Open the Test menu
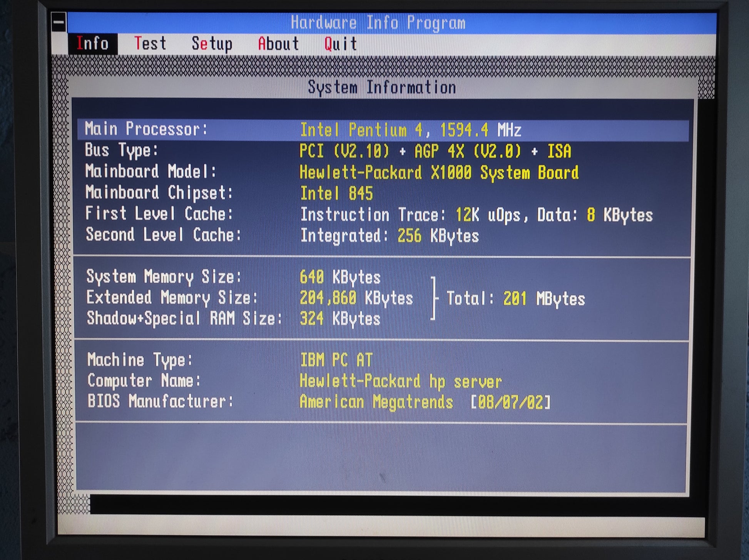749x560 pixels. (x=150, y=43)
